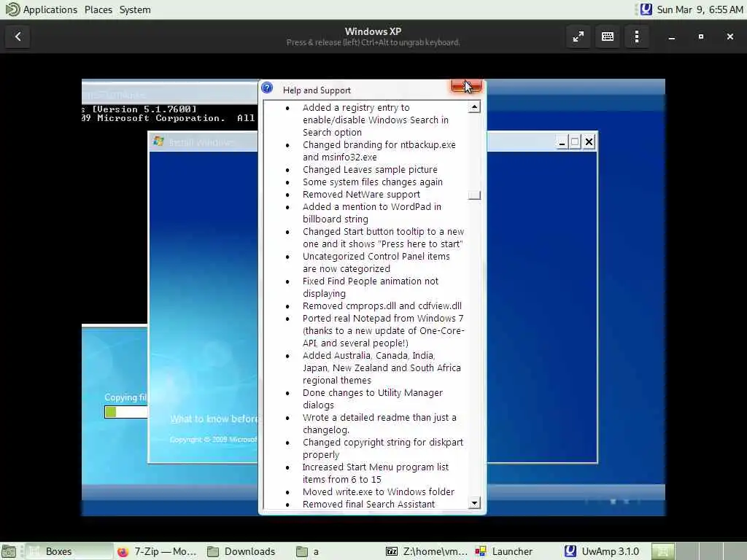Click the Help window scrollbar thumb
The height and width of the screenshot is (560, 747).
[x=474, y=195]
